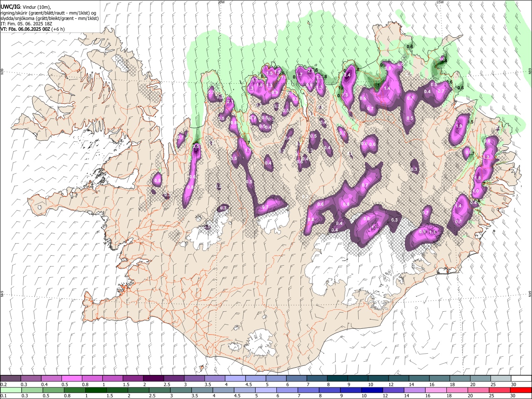Click the '15W' longitude label
This screenshot has height=399, width=532.
pyautogui.click(x=440, y=2)
